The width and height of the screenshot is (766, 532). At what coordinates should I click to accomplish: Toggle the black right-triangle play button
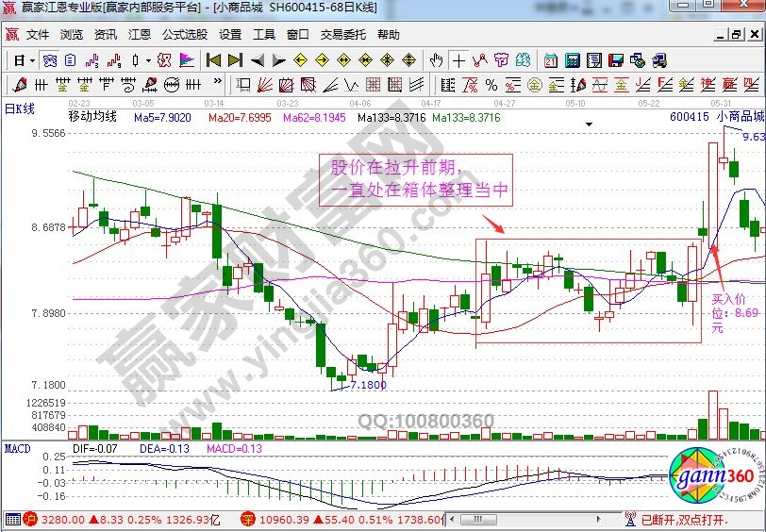pyautogui.click(x=279, y=60)
